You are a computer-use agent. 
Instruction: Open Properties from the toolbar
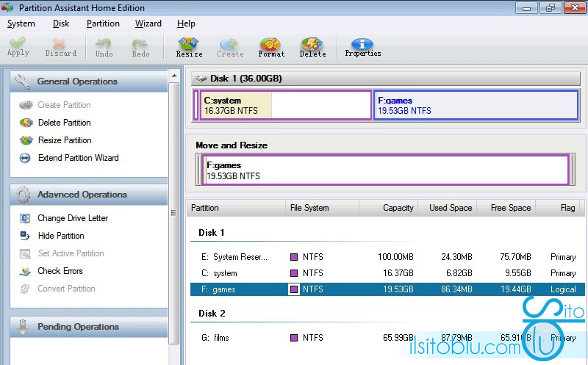pos(362,47)
